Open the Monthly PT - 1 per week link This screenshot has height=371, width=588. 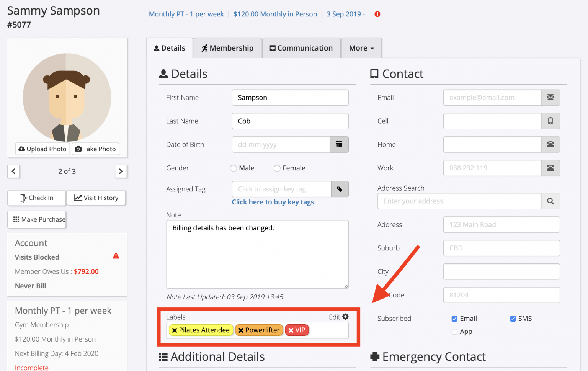[186, 14]
